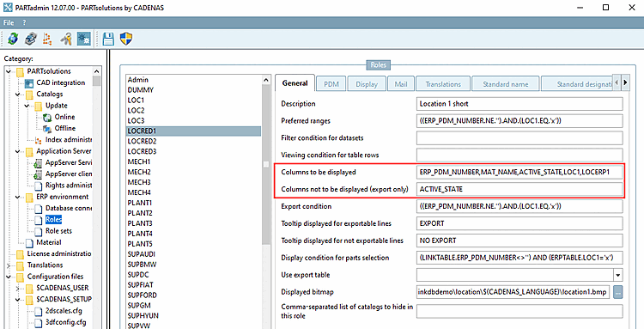Click the browse button beside Displayed bitmap

618,292
